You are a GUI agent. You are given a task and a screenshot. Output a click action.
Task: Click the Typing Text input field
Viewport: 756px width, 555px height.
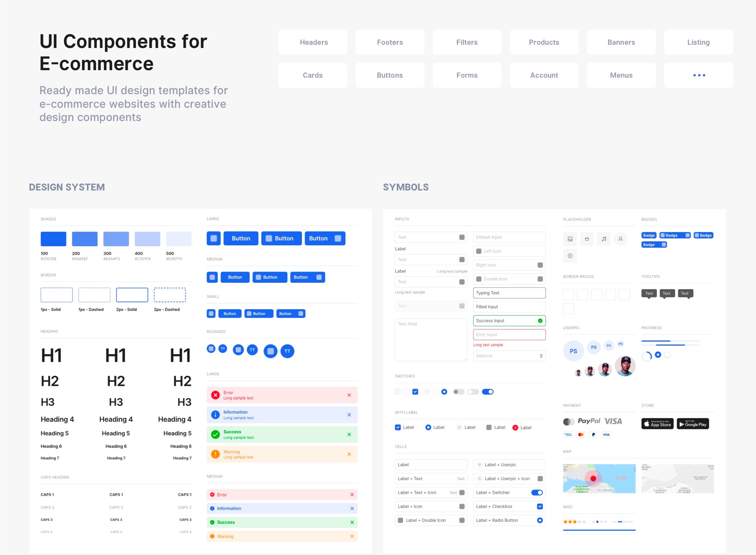click(x=509, y=293)
